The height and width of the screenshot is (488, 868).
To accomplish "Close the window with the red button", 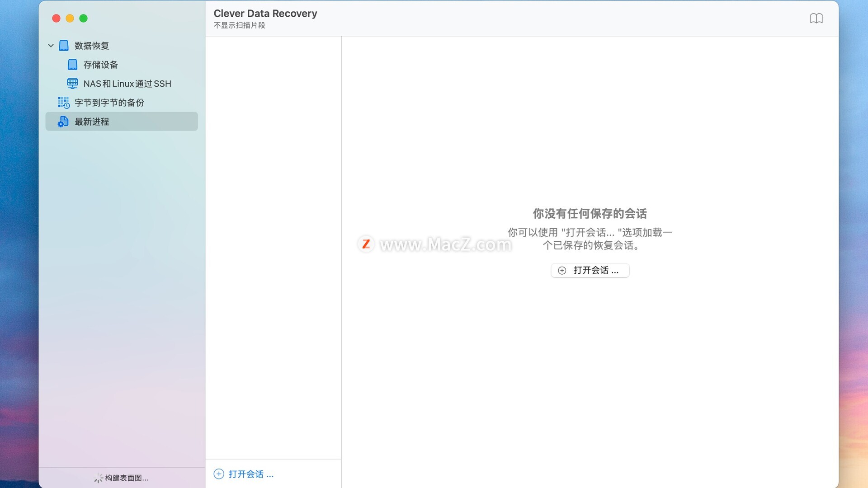I will (x=57, y=19).
